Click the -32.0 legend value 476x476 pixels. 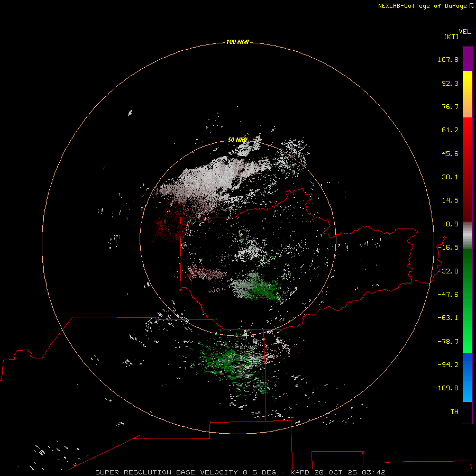(x=448, y=271)
